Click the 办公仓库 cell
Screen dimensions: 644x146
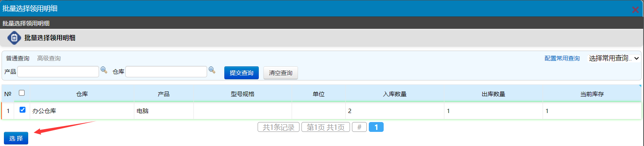click(x=82, y=111)
